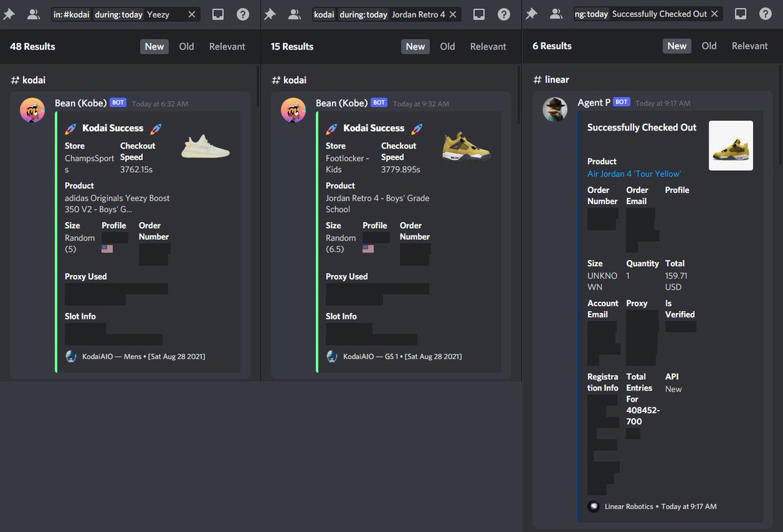Click the 408452-700 entries text
The width and height of the screenshot is (783, 532).
643,416
